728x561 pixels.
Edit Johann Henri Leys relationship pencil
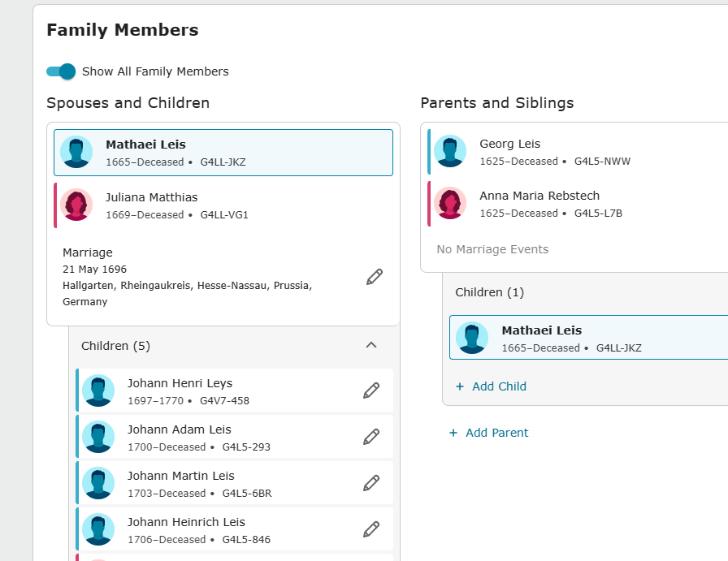coord(371,391)
